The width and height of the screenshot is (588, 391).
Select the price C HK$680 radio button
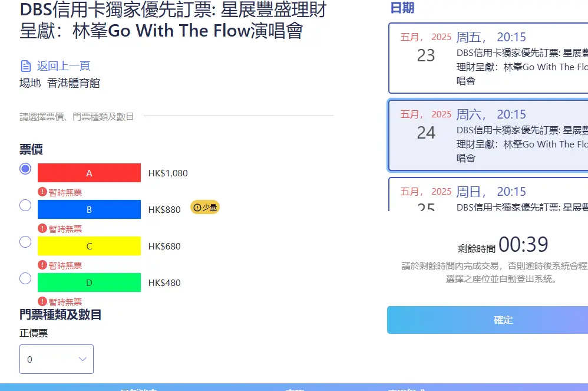(25, 242)
